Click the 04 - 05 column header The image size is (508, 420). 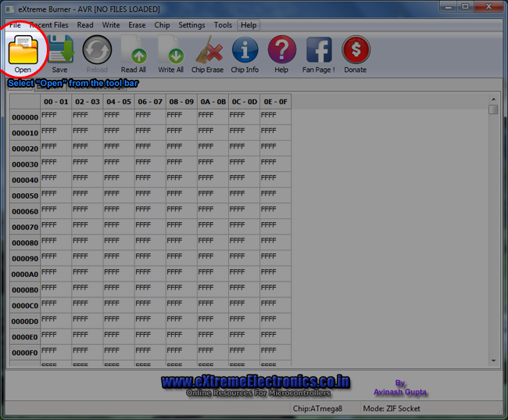[x=119, y=102]
